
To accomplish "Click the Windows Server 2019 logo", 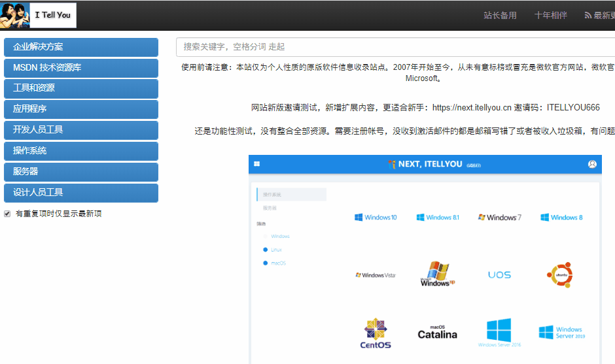I will (x=562, y=333).
